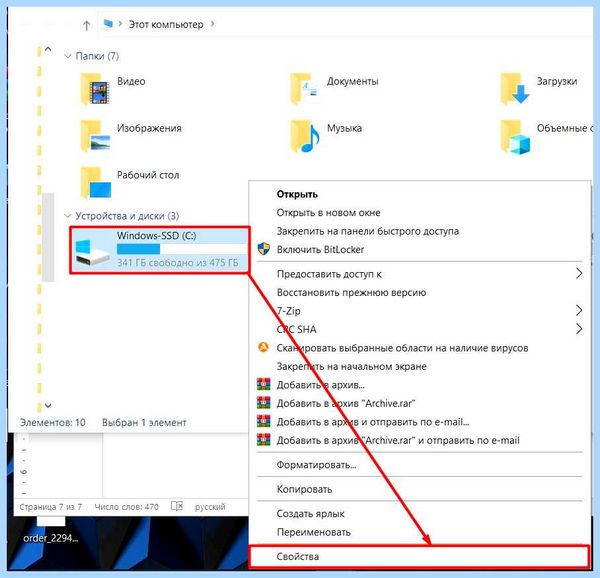
Task: Collapse the Папки (7) group
Action: click(68, 56)
